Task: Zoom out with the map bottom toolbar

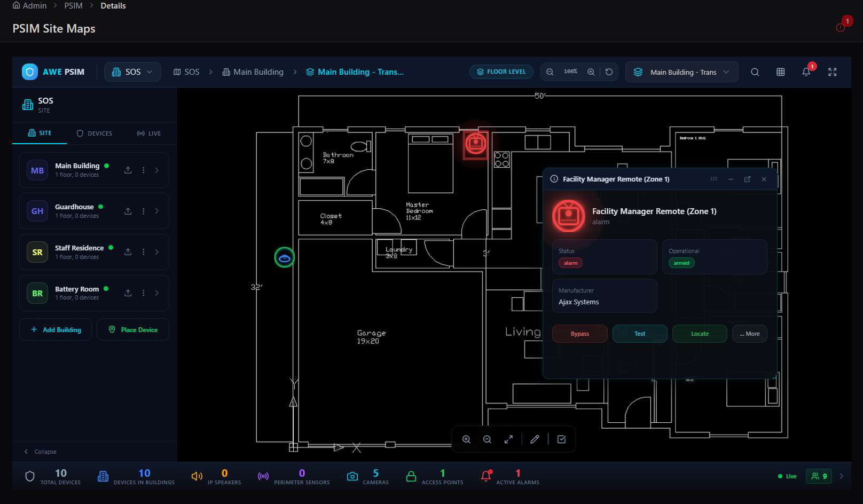Action: point(487,439)
